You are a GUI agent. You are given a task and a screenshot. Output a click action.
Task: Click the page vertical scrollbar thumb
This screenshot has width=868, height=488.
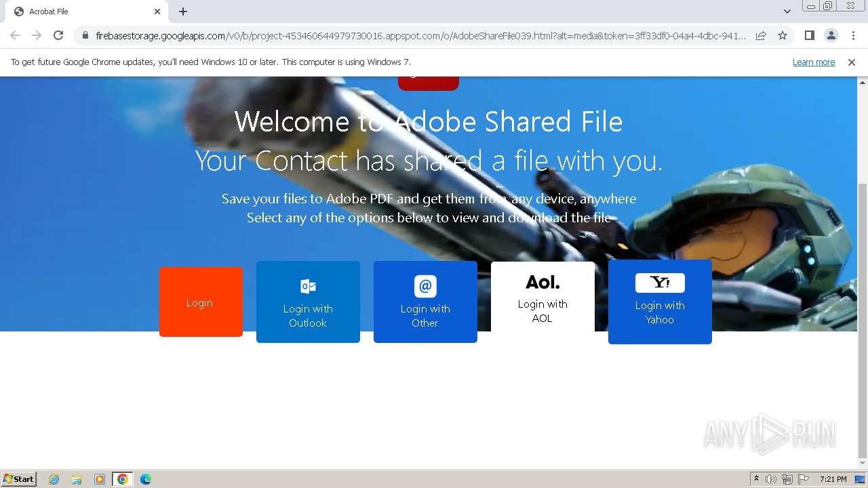[863, 320]
